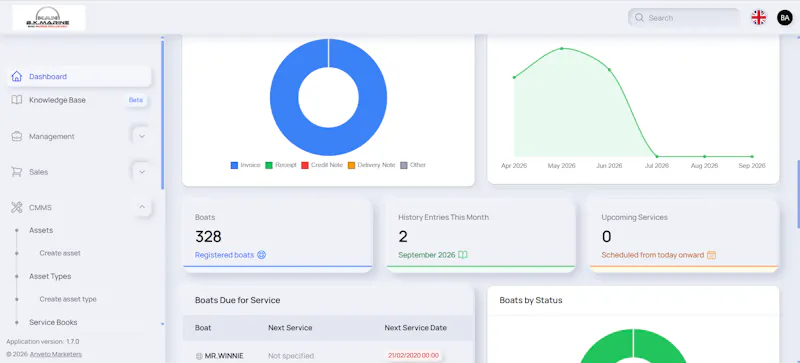Click the calendar icon beside Scheduled from today
This screenshot has width=800, height=363.
point(711,255)
